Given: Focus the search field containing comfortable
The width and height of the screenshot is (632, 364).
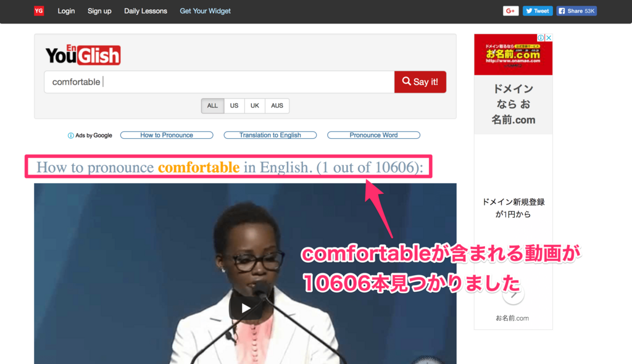Looking at the screenshot, I should point(219,82).
